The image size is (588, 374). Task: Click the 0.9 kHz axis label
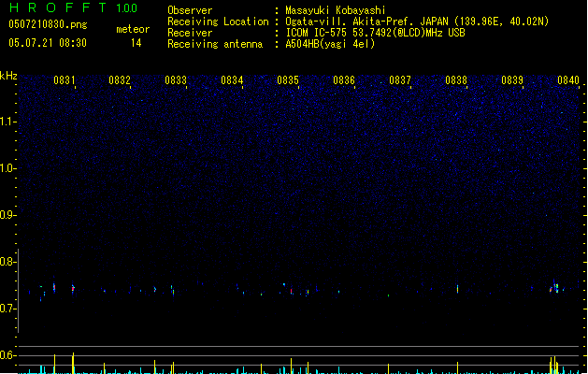coord(7,215)
